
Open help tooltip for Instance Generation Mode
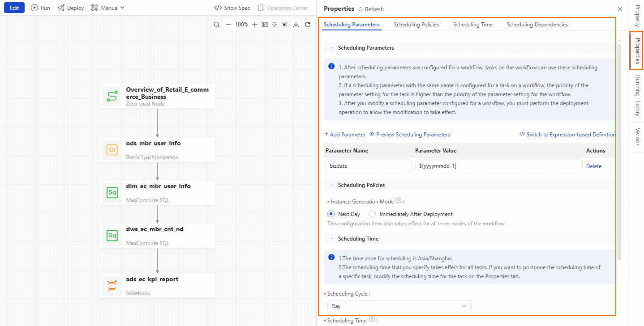pyautogui.click(x=399, y=201)
